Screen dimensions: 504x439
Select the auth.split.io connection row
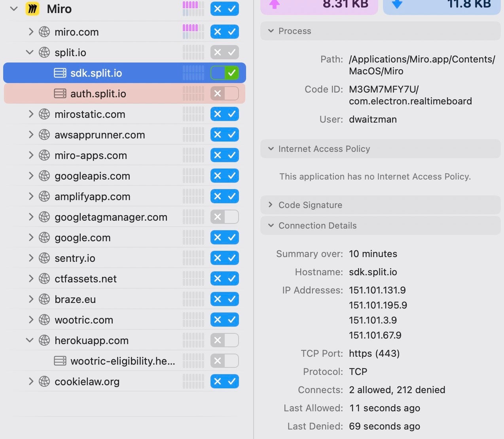[x=125, y=93]
